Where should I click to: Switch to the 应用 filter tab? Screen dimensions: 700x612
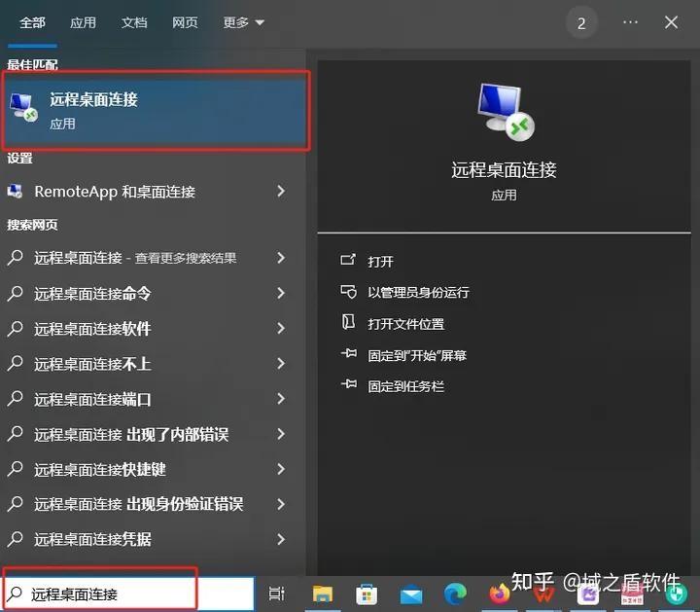click(83, 22)
